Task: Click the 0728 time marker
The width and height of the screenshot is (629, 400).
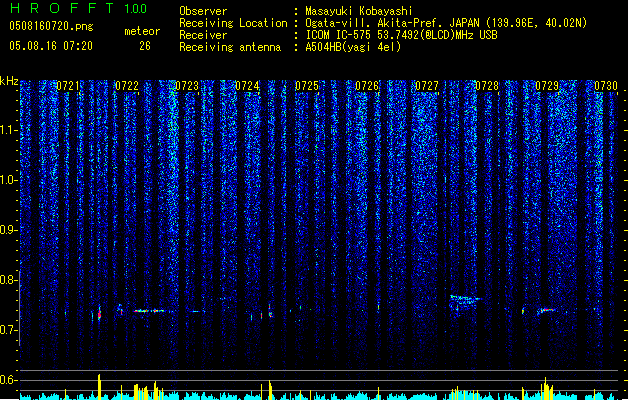Action: [487, 86]
